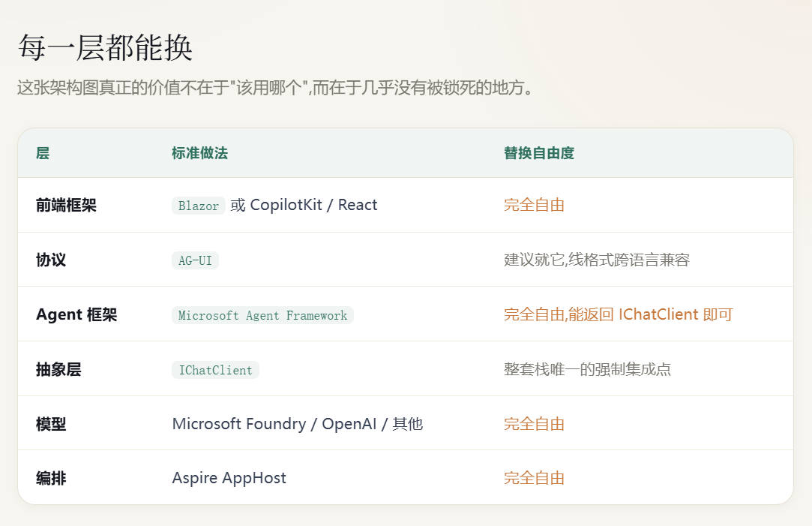Click the heading "每一层都能换"
The image size is (812, 526).
(105, 48)
